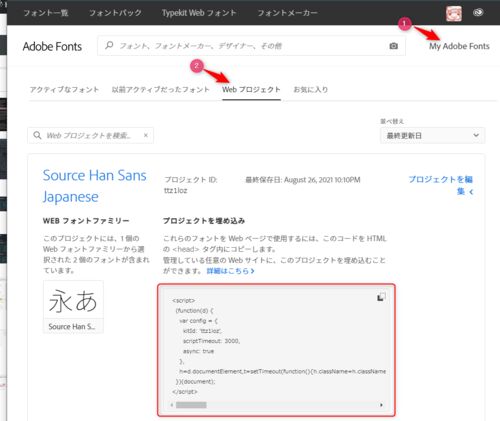Open My Adobe Fonts link
Viewport: 500px width, 421px height.
tap(459, 46)
